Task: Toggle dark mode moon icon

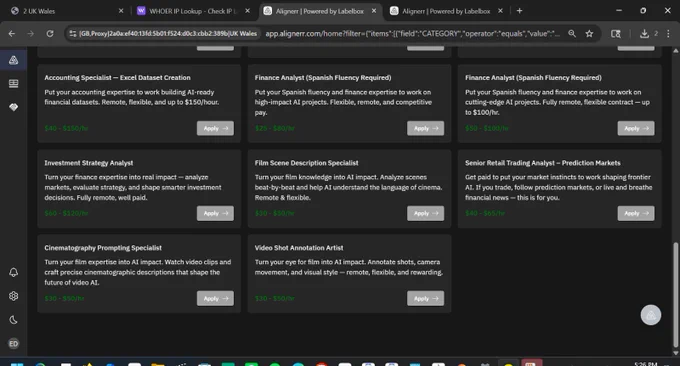Action: point(13,320)
